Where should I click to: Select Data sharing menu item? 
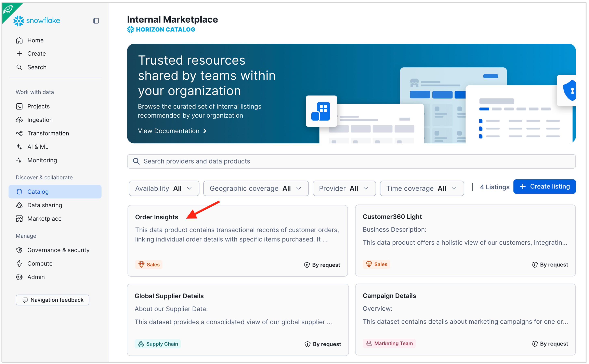pyautogui.click(x=44, y=205)
